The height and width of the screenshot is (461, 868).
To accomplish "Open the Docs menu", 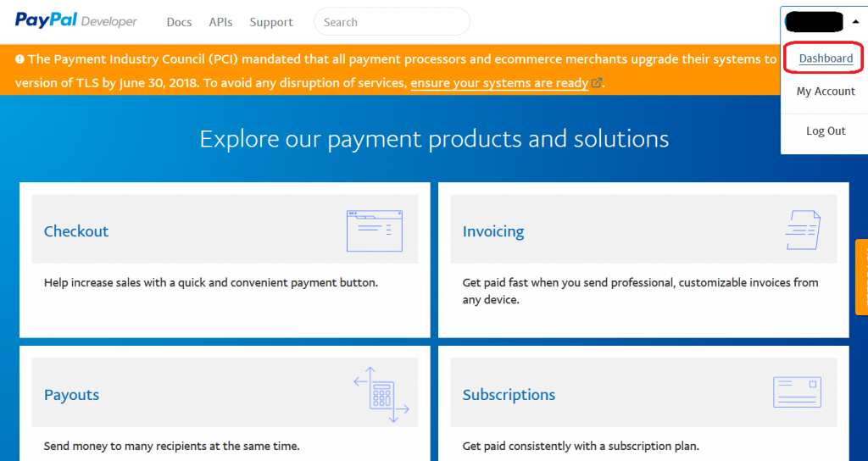I will click(x=179, y=22).
